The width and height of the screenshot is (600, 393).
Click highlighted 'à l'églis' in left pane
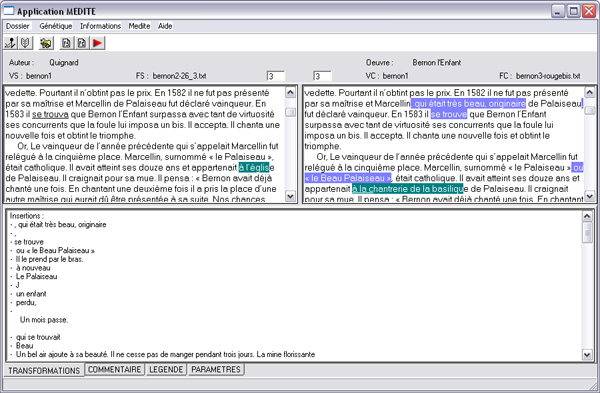(x=254, y=167)
